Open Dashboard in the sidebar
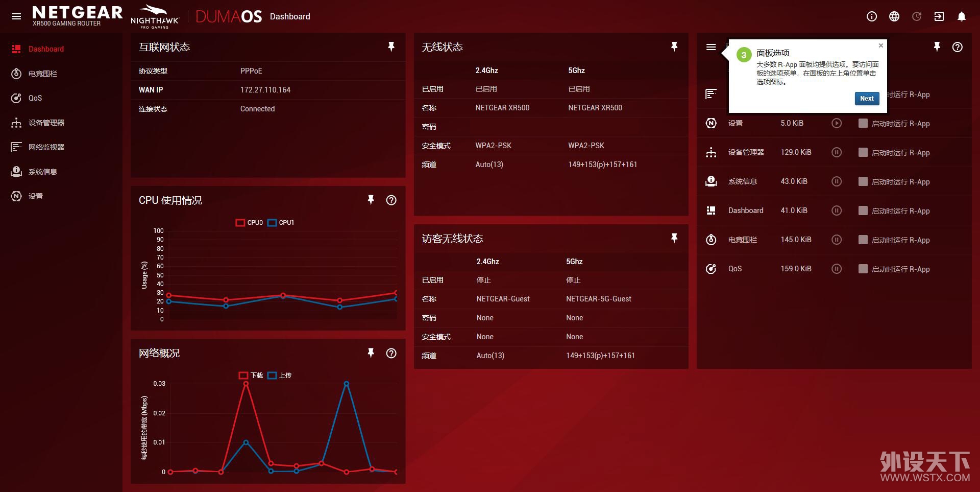Image resolution: width=980 pixels, height=492 pixels. pyautogui.click(x=46, y=49)
